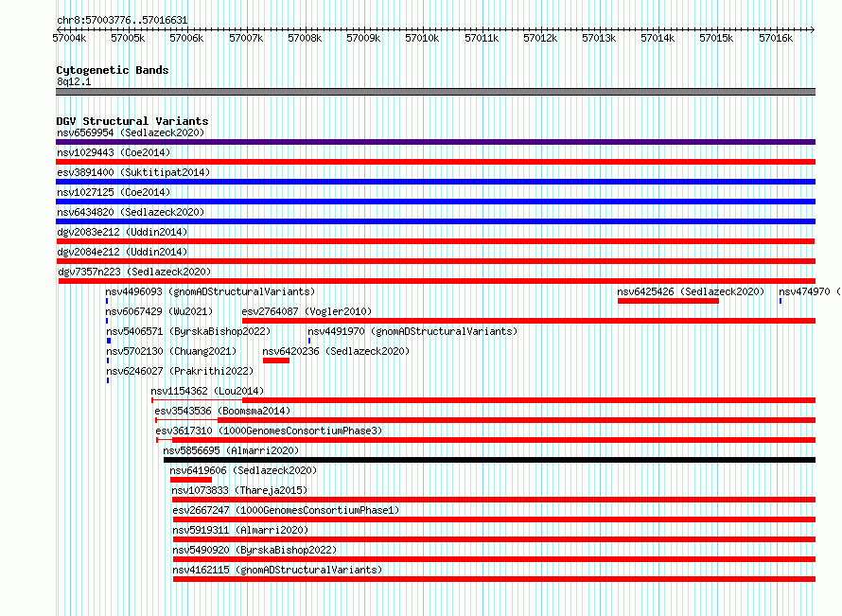Viewport: 842px width, 616px height.
Task: Select nsv1154362 (Lou2014) label
Action: click(x=207, y=391)
